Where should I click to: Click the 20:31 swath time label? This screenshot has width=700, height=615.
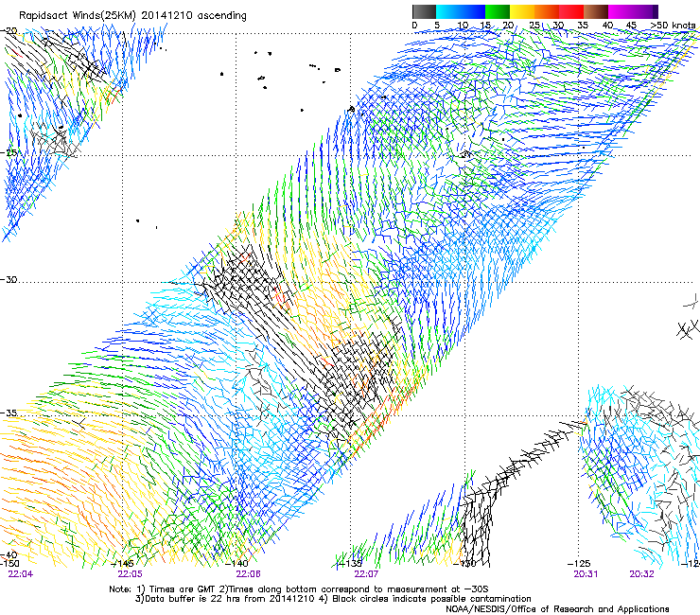click(586, 574)
